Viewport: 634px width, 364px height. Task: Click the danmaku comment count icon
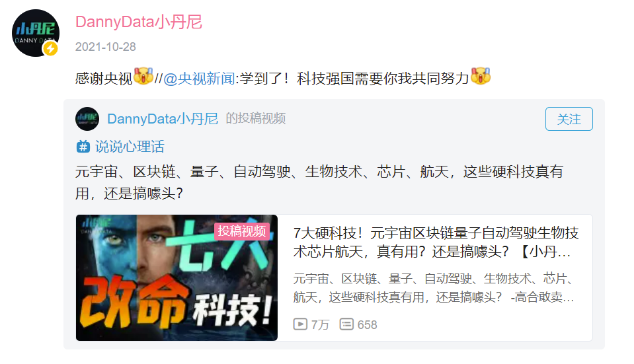pos(346,324)
